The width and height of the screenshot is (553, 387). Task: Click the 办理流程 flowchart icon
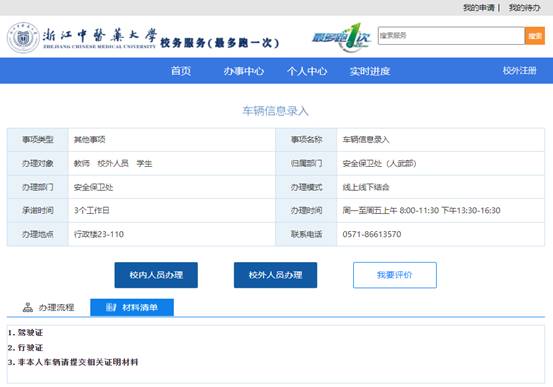[x=28, y=307]
